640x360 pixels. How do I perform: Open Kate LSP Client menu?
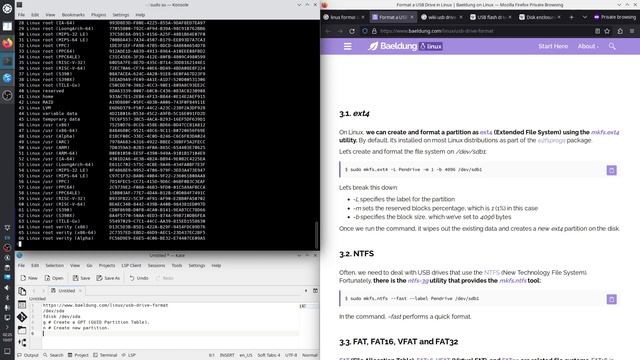[x=131, y=266]
